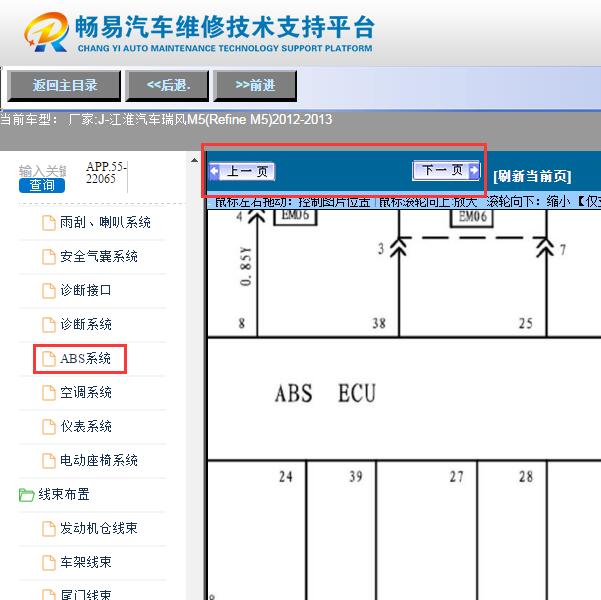Click the 返回主目录 button
601x600 pixels.
[64, 85]
